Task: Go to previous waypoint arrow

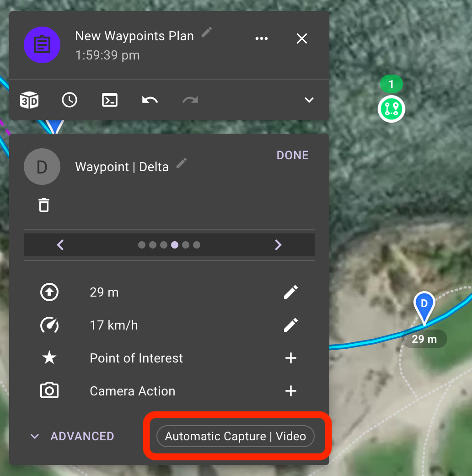Action: click(60, 245)
